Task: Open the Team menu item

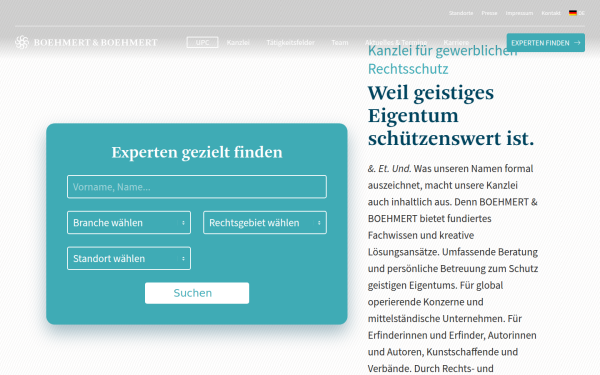Action: click(x=340, y=42)
